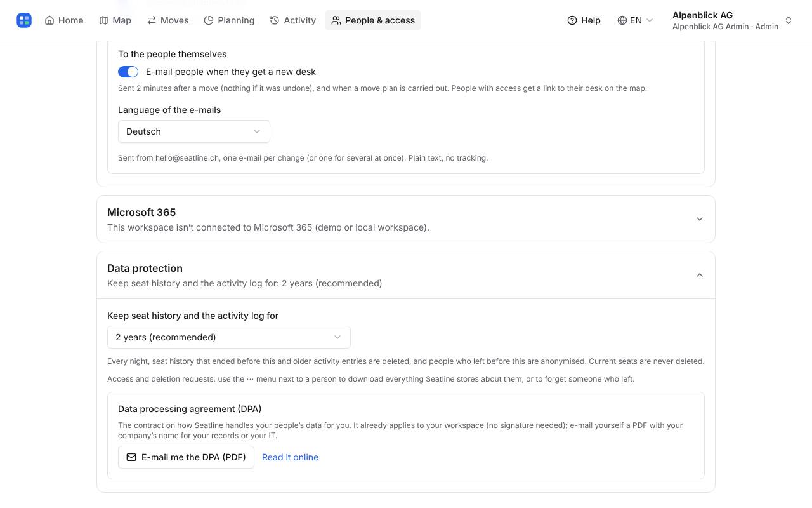Open the EN language selector arrow
This screenshot has height=508, width=812.
650,20
